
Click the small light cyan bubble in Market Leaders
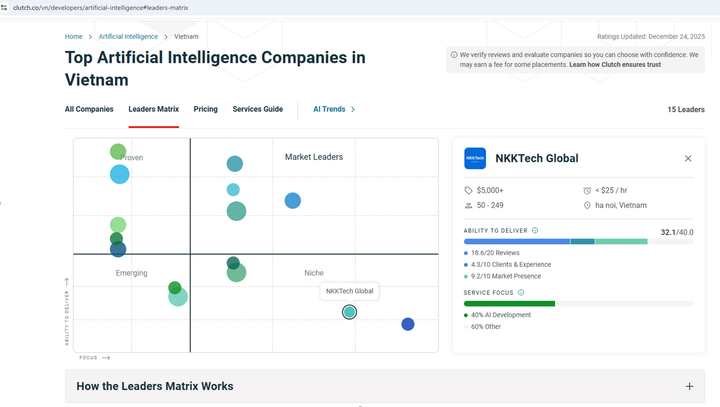(233, 190)
